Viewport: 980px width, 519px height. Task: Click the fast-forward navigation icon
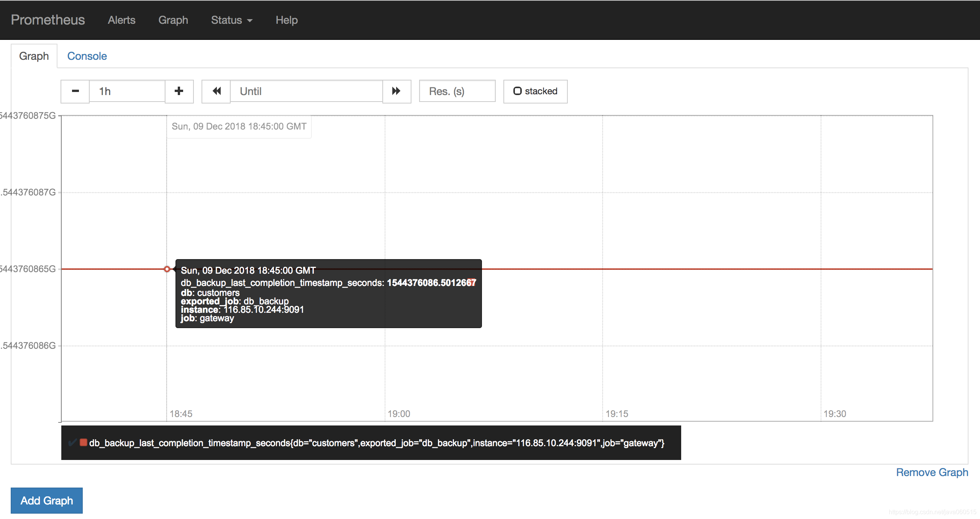pos(395,91)
